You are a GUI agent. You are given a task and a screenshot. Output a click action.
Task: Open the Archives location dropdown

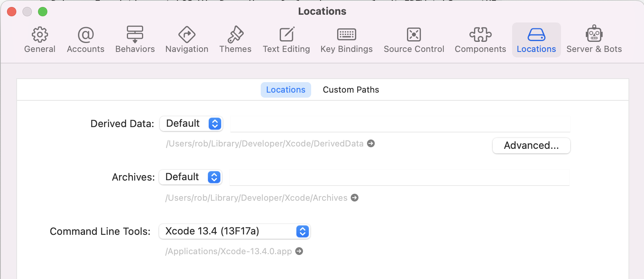click(x=190, y=177)
